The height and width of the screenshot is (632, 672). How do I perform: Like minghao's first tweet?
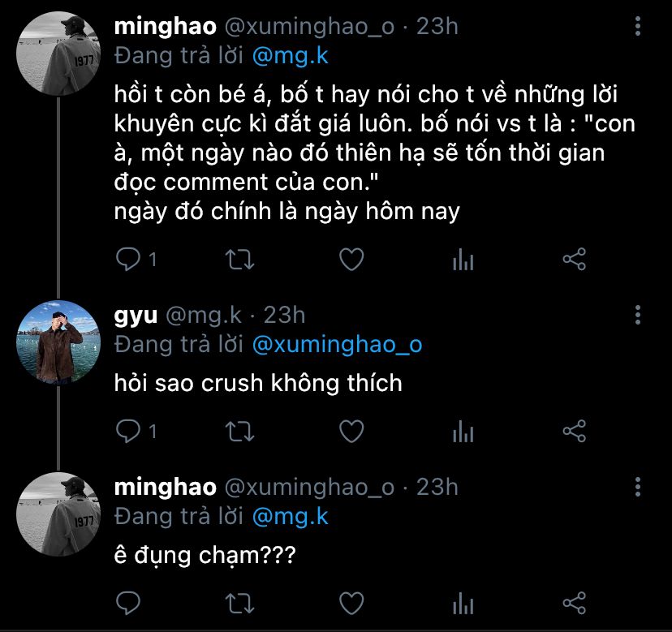click(350, 259)
